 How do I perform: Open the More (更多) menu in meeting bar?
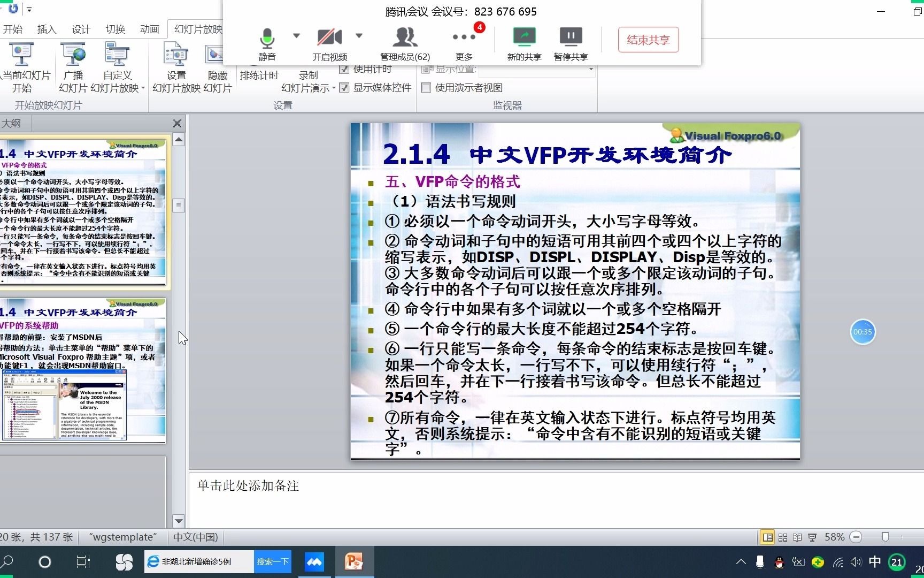(x=464, y=44)
